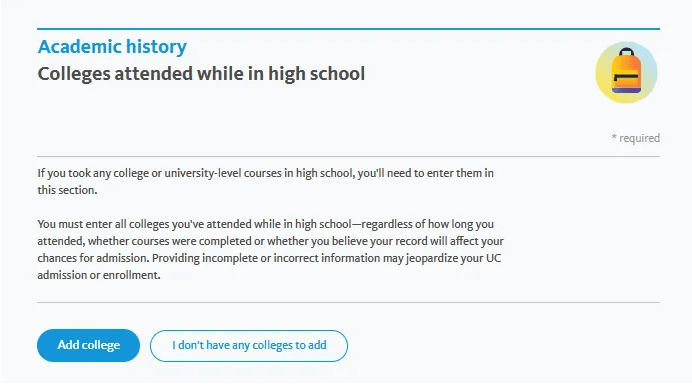Click the line starting "You must enter all colleges"
This screenshot has height=384, width=692.
[266, 224]
